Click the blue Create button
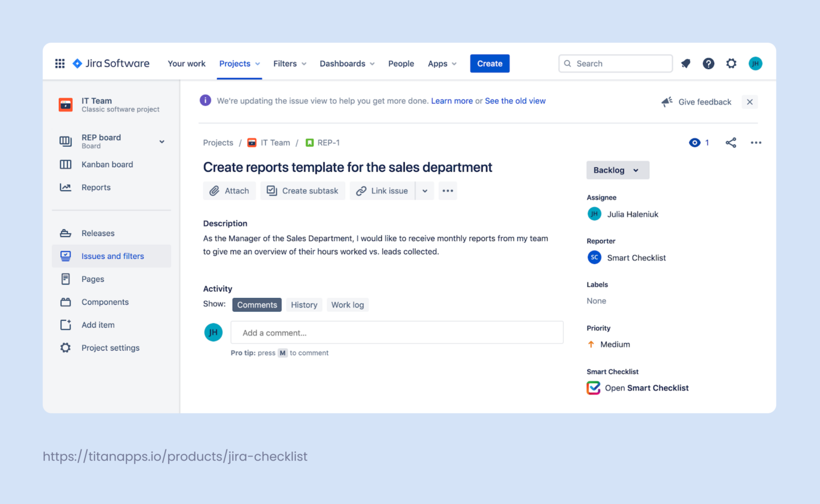Image resolution: width=820 pixels, height=504 pixels. coord(490,64)
